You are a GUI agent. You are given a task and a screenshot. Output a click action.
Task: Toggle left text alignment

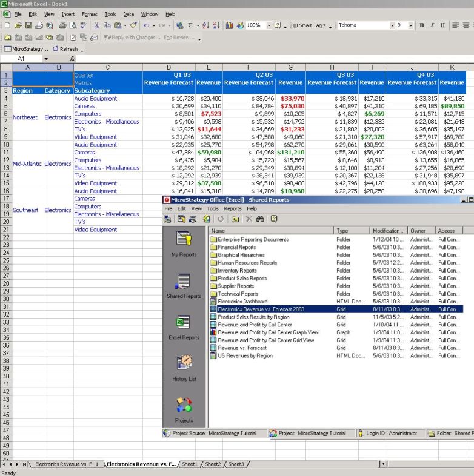pos(455,25)
